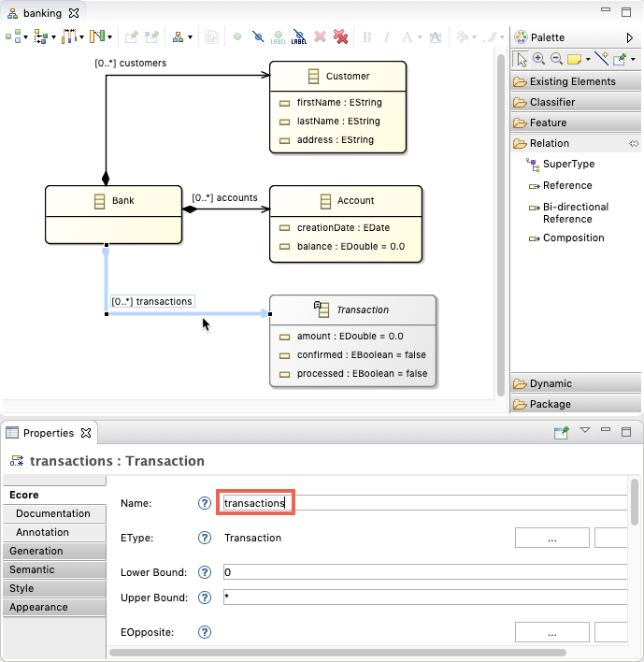Select the Composition relation tool
The width and height of the screenshot is (644, 662).
[566, 238]
